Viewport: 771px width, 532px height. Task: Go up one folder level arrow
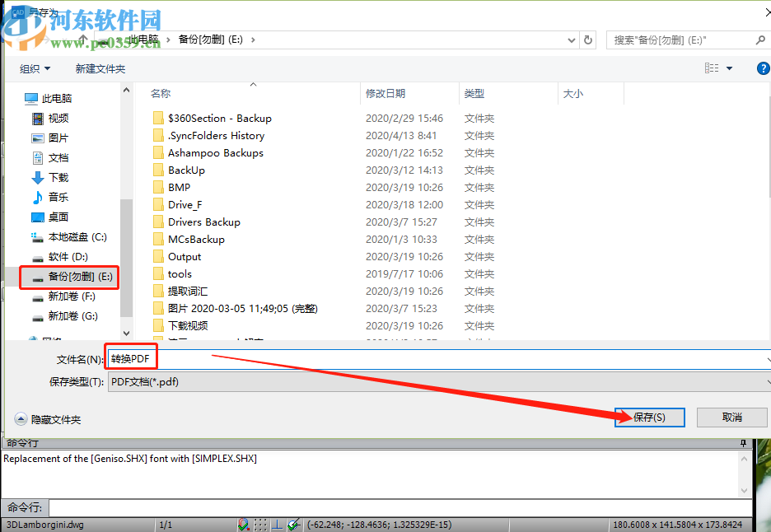pos(82,40)
